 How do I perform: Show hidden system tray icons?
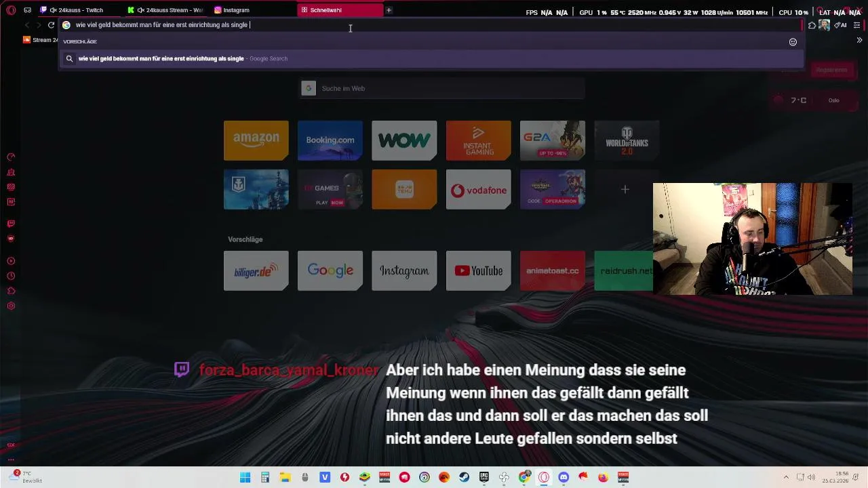coord(786,477)
